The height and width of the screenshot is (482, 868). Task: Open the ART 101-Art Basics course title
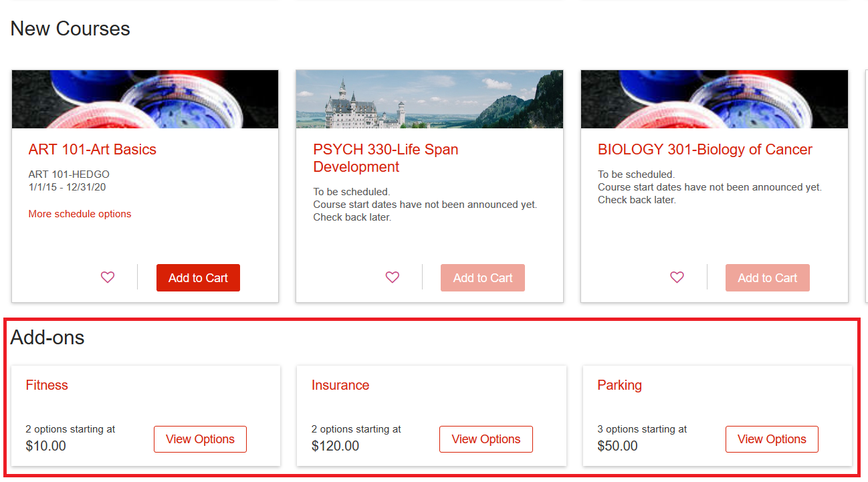(x=92, y=150)
